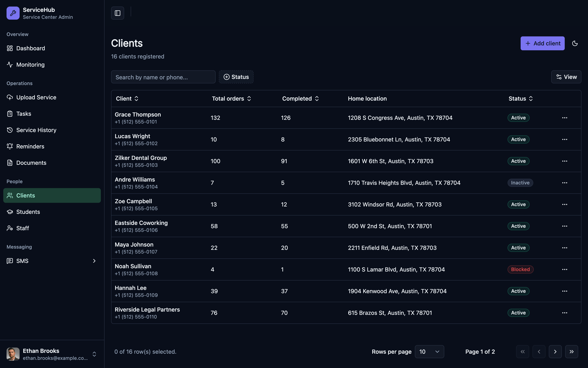Open row actions for Maya Johnson

565,248
